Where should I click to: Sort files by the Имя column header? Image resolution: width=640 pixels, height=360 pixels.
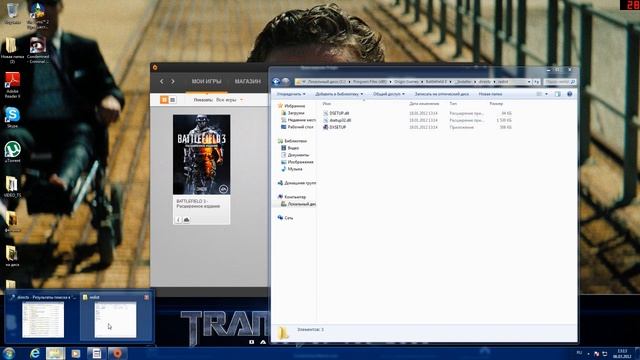[327, 104]
